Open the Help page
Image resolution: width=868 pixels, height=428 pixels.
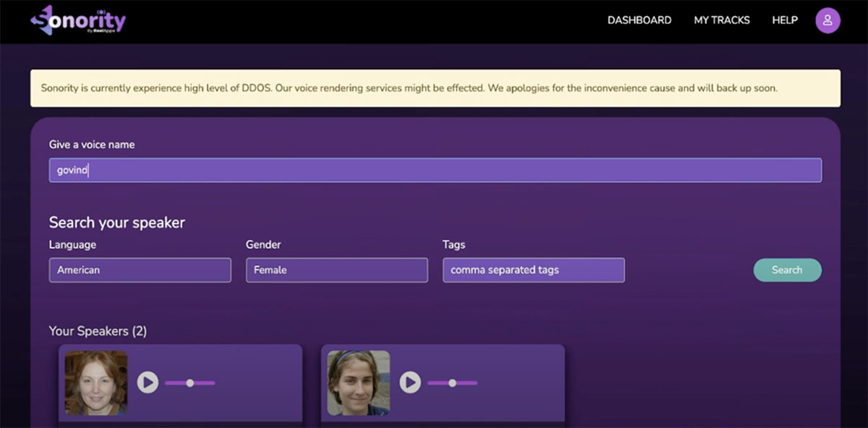pos(785,20)
